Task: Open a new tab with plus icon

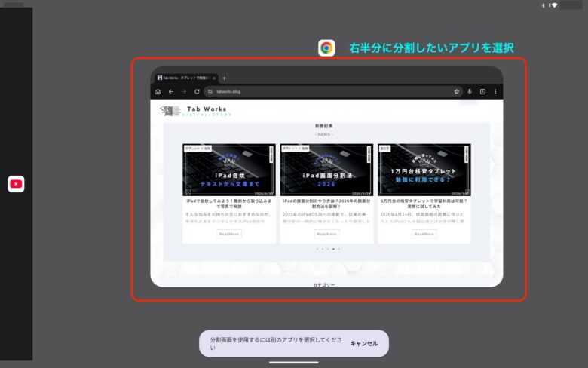Action: [224, 78]
